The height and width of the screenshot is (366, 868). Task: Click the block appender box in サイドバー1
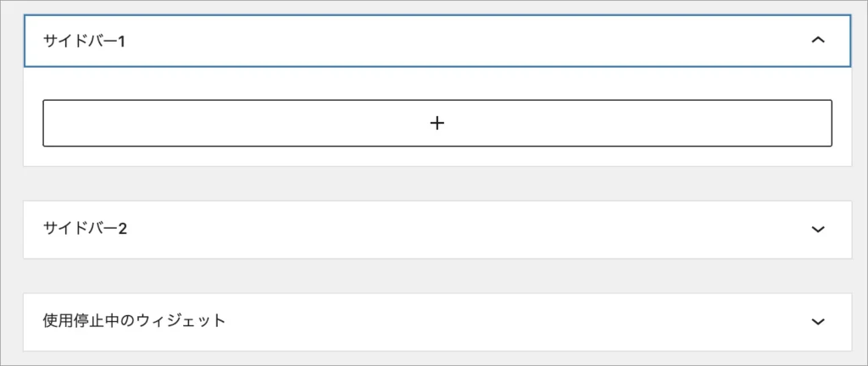[254, 123]
